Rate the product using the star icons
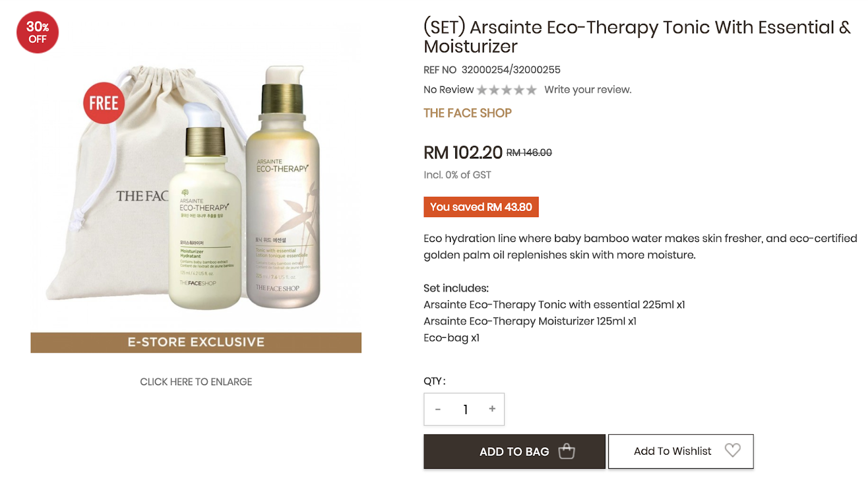 507,90
